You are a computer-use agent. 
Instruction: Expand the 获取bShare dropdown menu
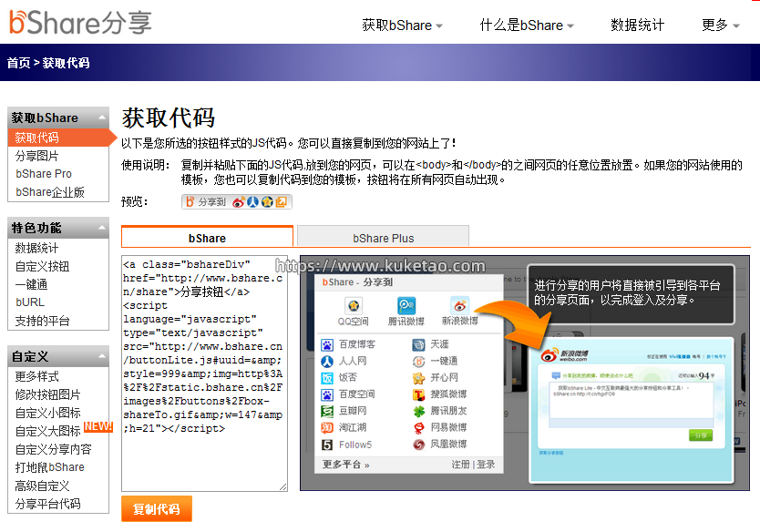point(402,26)
